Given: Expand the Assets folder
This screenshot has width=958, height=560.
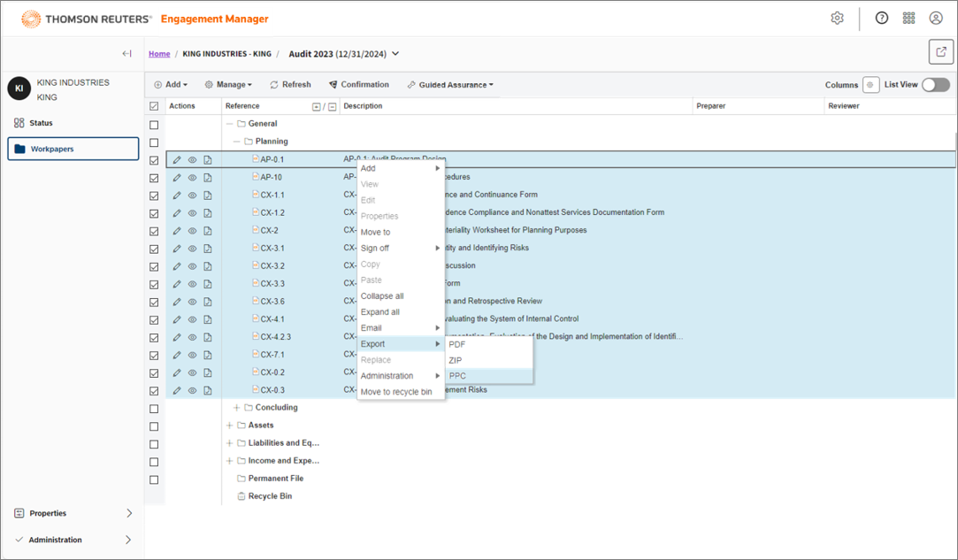Looking at the screenshot, I should [230, 426].
